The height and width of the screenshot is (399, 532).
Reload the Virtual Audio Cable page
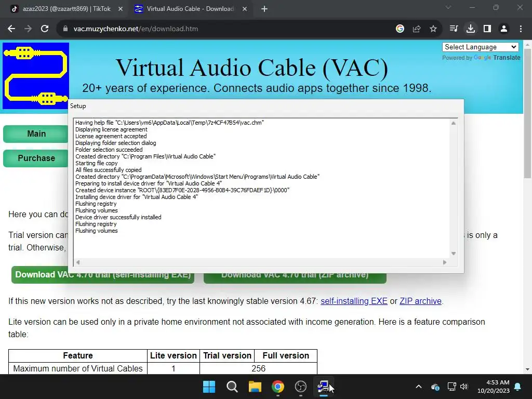point(45,29)
